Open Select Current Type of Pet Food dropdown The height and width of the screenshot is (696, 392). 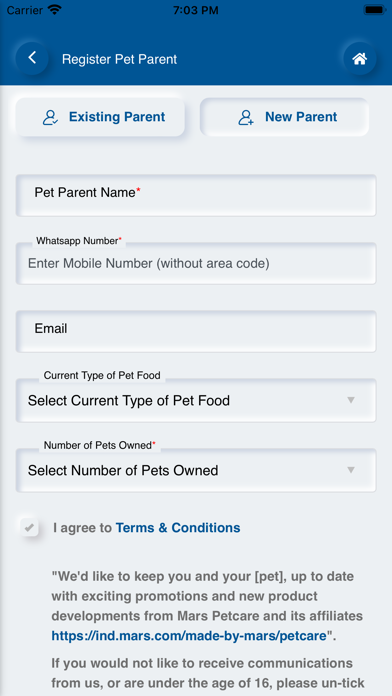pyautogui.click(x=196, y=400)
